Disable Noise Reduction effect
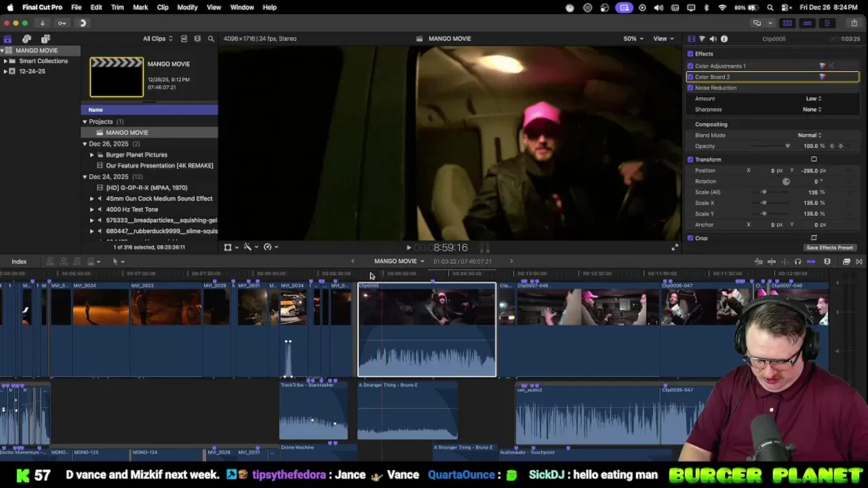The image size is (868, 488). pyautogui.click(x=690, y=87)
